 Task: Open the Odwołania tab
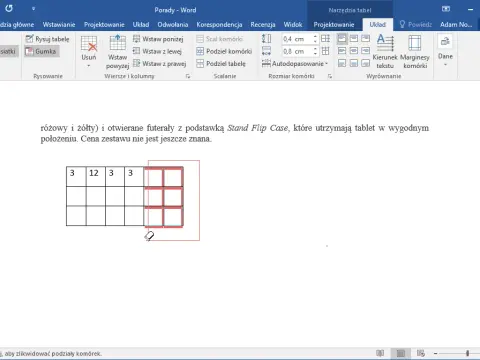point(173,24)
